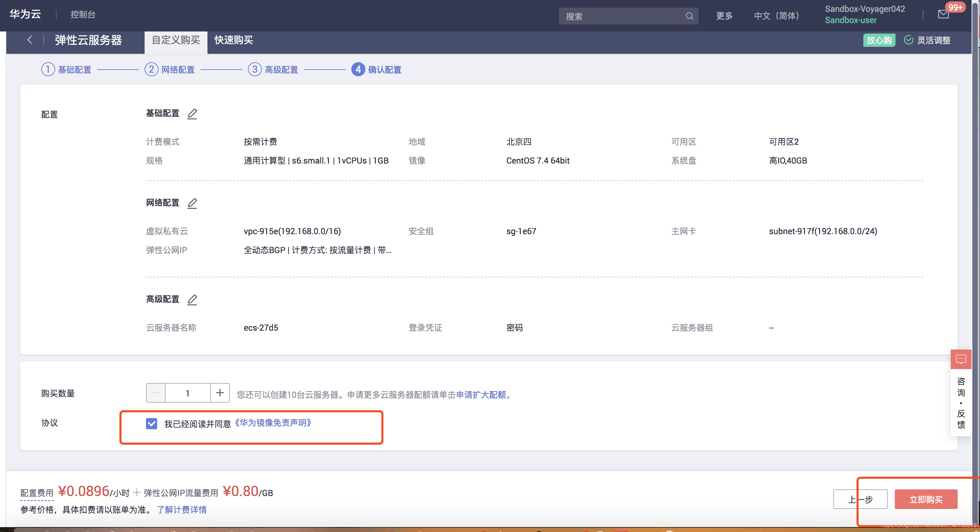The width and height of the screenshot is (980, 532).
Task: Click the back arrow next to 弹性云服务器
Action: click(x=30, y=40)
